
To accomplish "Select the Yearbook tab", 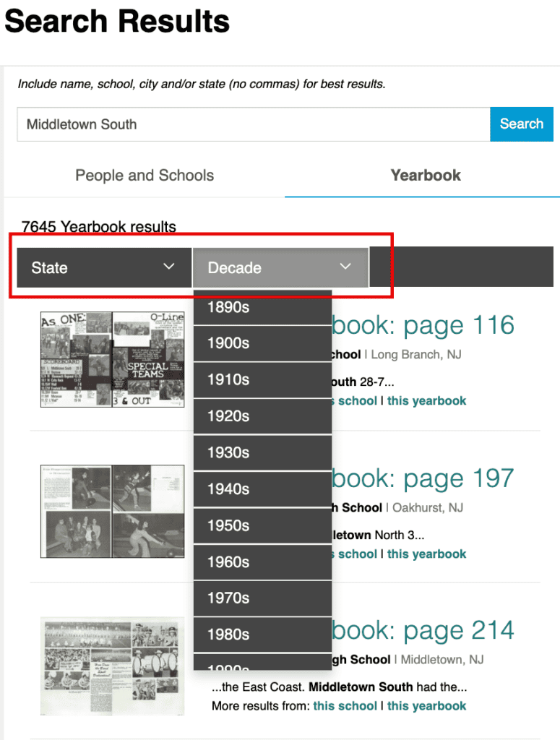I will (x=425, y=176).
